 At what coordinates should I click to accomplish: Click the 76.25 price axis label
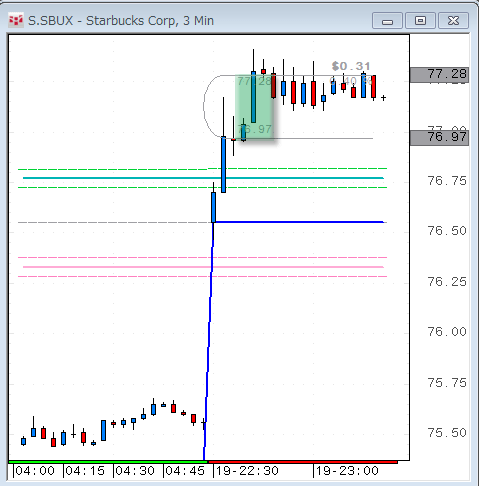click(447, 282)
